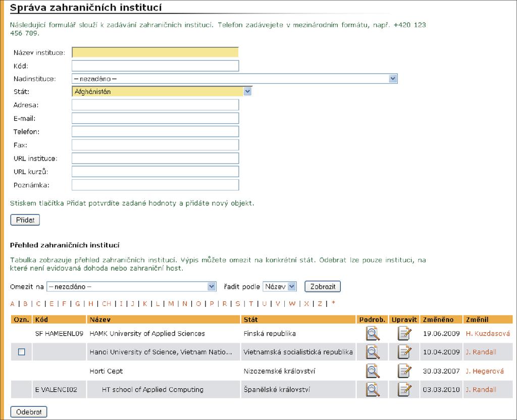Filter list by letter B
This screenshot has width=517, height=420.
click(25, 303)
